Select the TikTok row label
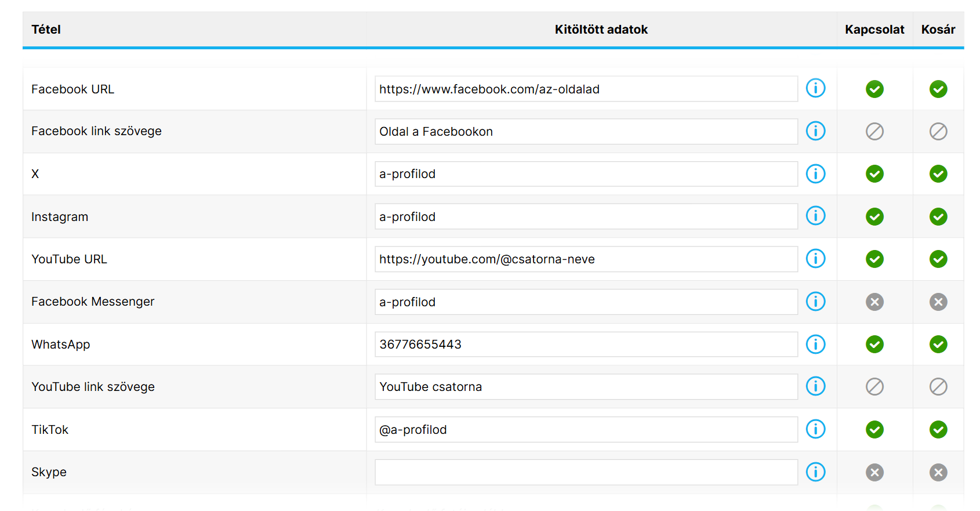980x511 pixels. click(x=50, y=430)
